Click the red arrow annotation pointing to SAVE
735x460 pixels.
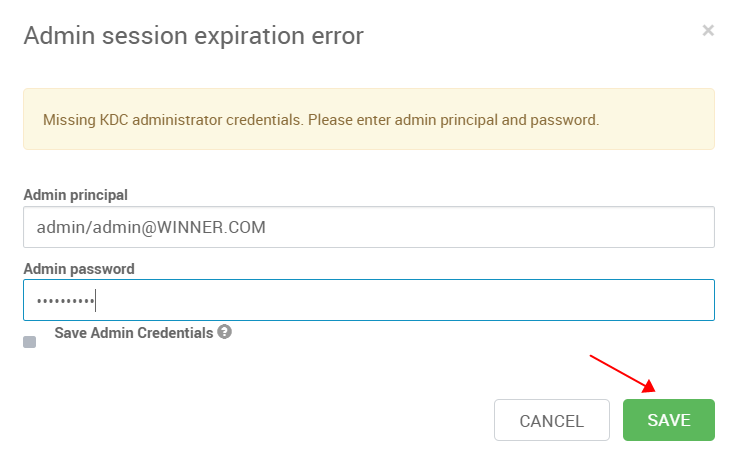coord(622,373)
